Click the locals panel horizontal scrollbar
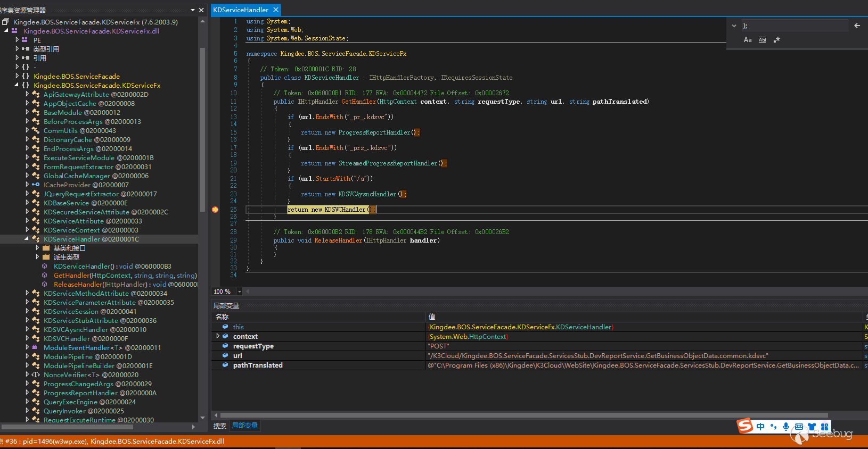Viewport: 868px width, 449px height. pos(524,415)
